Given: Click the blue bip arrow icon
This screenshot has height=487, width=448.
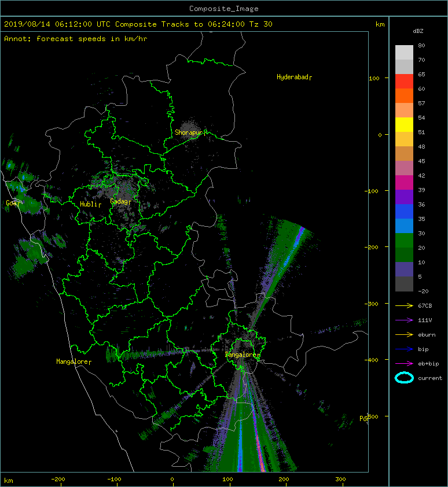Looking at the screenshot, I should [404, 349].
